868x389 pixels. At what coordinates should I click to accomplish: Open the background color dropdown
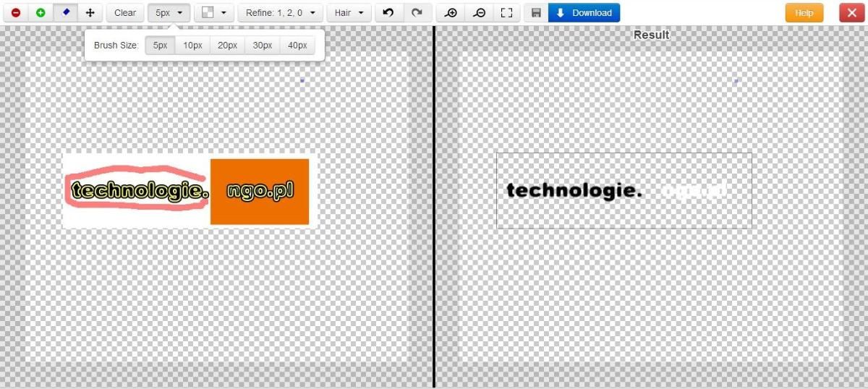215,13
